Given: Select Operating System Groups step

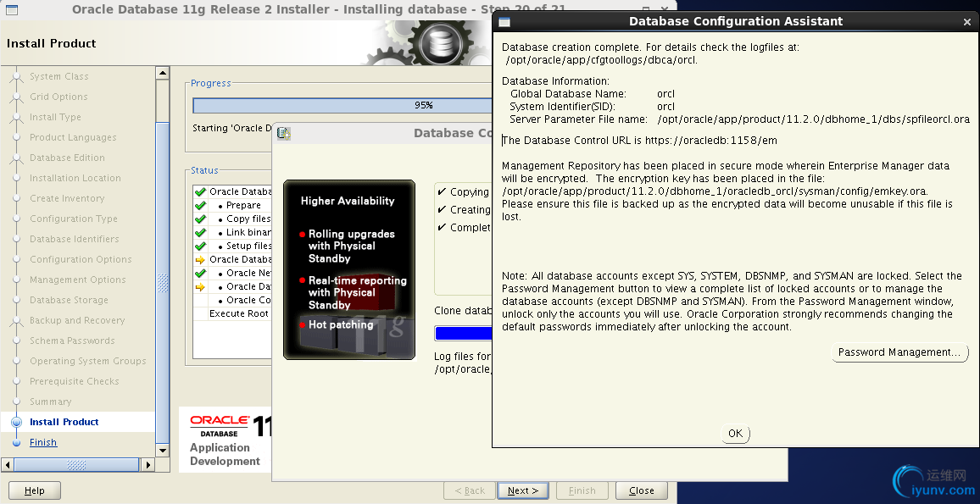Looking at the screenshot, I should [x=87, y=361].
